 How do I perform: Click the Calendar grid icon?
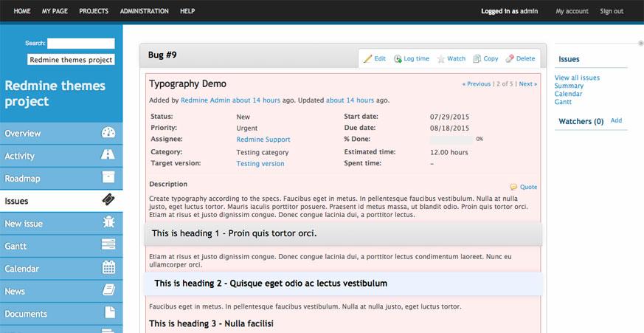pyautogui.click(x=109, y=267)
